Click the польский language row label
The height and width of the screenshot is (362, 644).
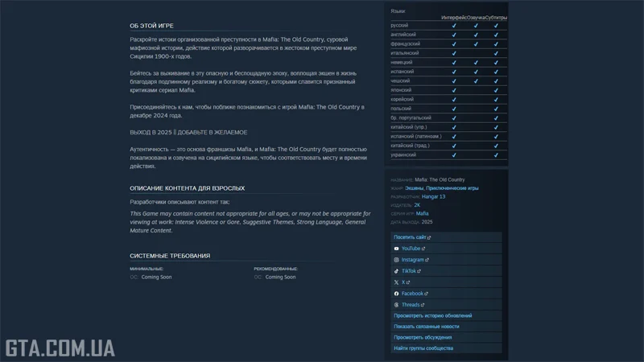(x=401, y=109)
